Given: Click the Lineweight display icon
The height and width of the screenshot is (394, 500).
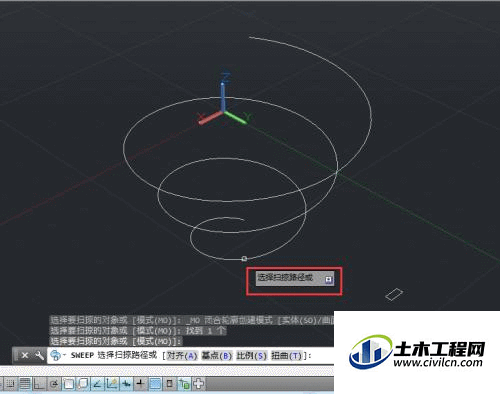Looking at the screenshot, I should pyautogui.click(x=140, y=384).
